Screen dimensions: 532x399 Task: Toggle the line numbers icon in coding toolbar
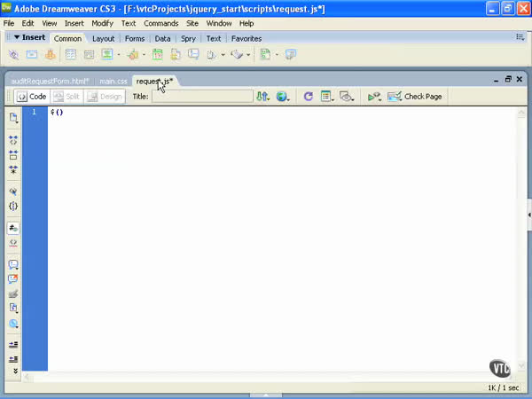pyautogui.click(x=13, y=228)
